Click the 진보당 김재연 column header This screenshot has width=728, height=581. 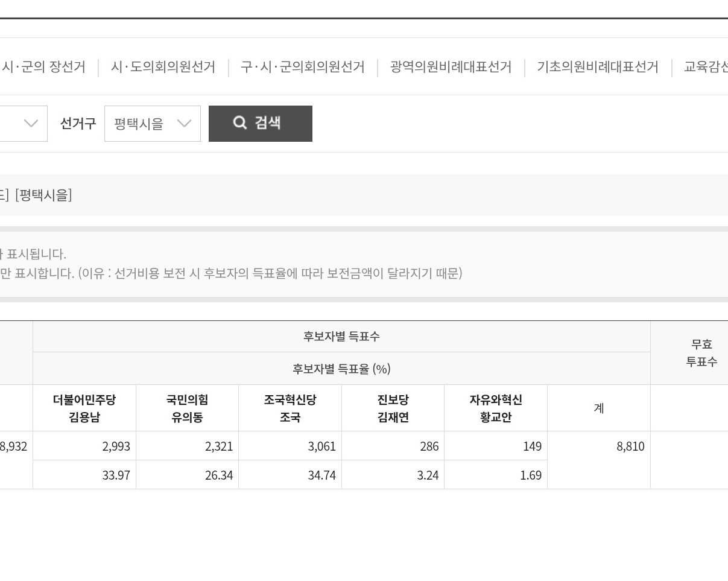coord(393,408)
